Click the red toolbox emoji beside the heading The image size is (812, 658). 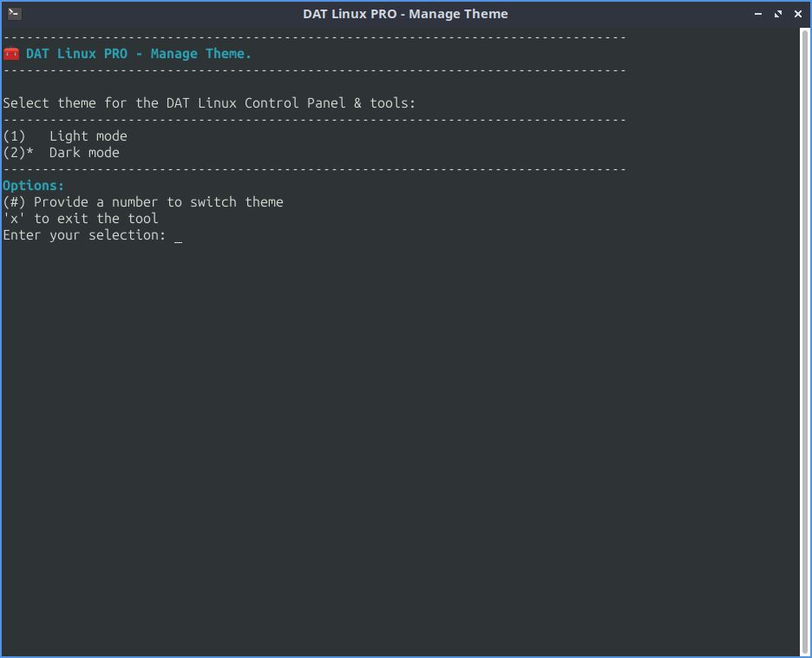[10, 53]
